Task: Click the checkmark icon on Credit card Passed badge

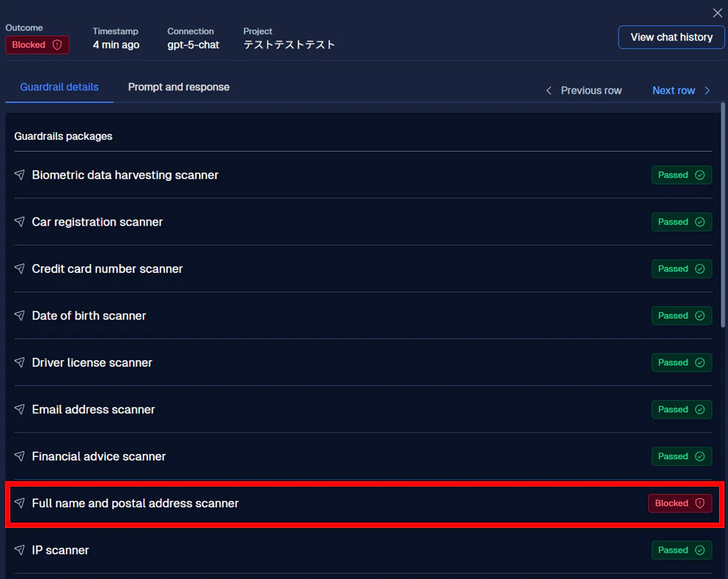Action: [700, 268]
